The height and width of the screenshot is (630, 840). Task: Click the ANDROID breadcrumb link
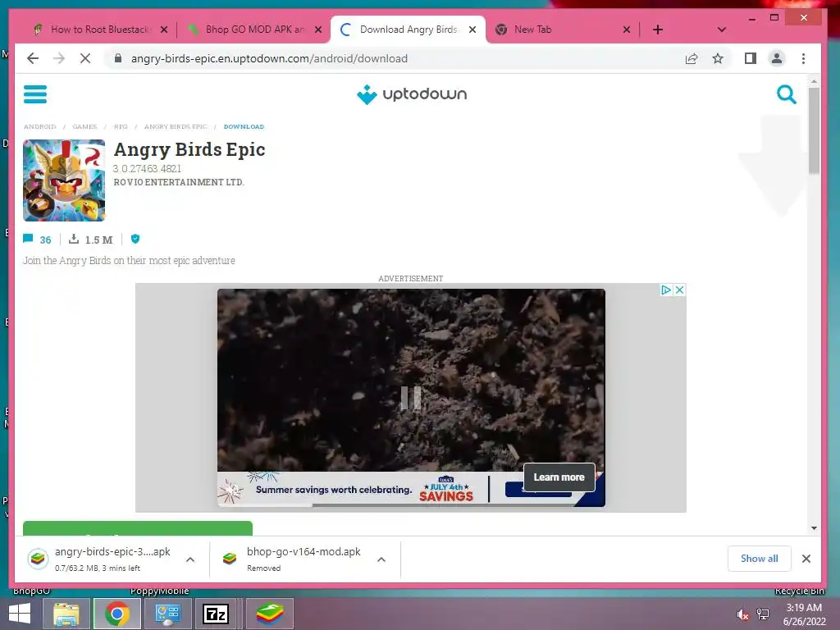[39, 127]
